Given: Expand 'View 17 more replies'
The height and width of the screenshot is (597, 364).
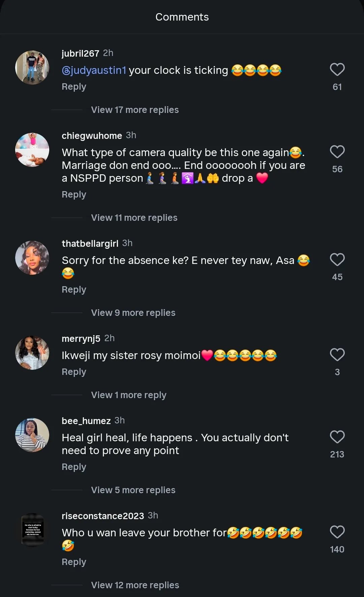Looking at the screenshot, I should click(x=135, y=110).
